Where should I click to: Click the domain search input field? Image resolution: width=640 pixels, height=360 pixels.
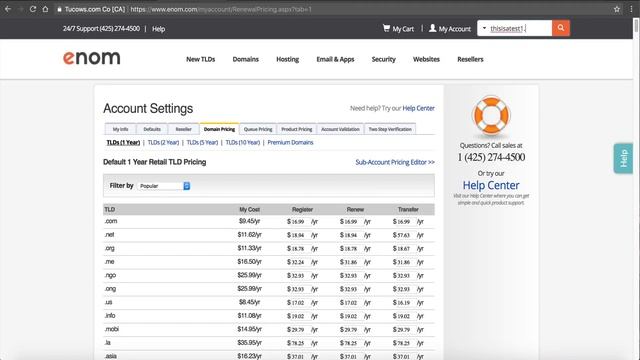(x=519, y=28)
